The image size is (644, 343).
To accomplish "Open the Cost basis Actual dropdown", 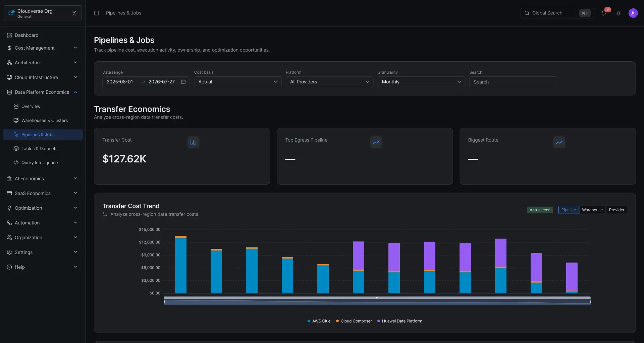I will [238, 82].
